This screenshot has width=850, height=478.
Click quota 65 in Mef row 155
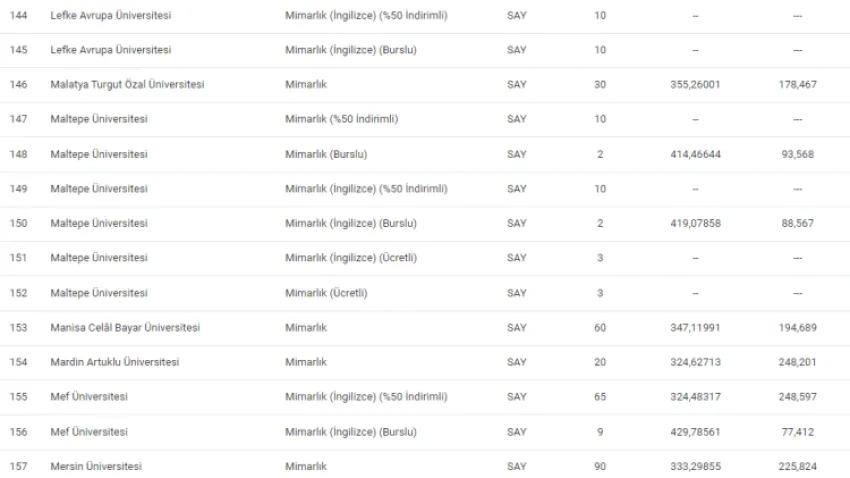(600, 397)
